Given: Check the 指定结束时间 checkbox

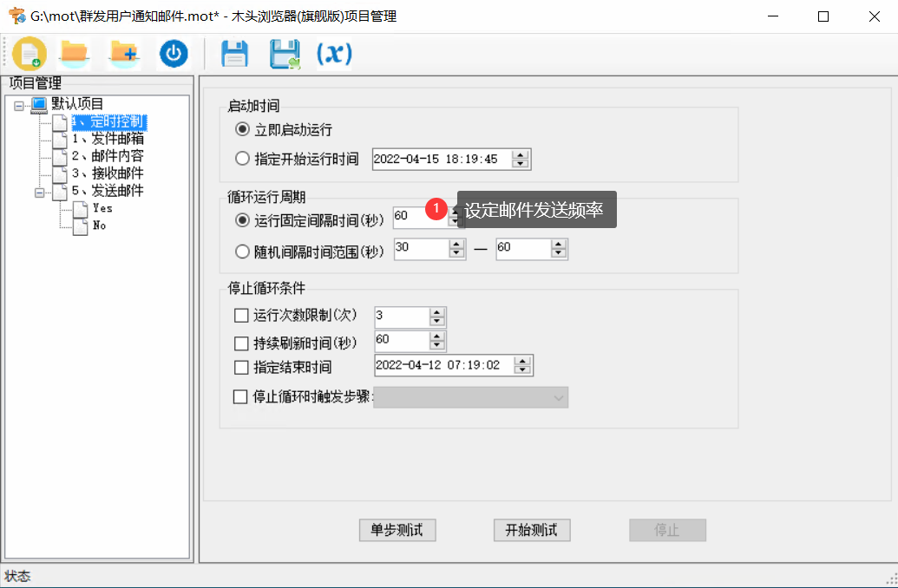Looking at the screenshot, I should click(x=241, y=367).
